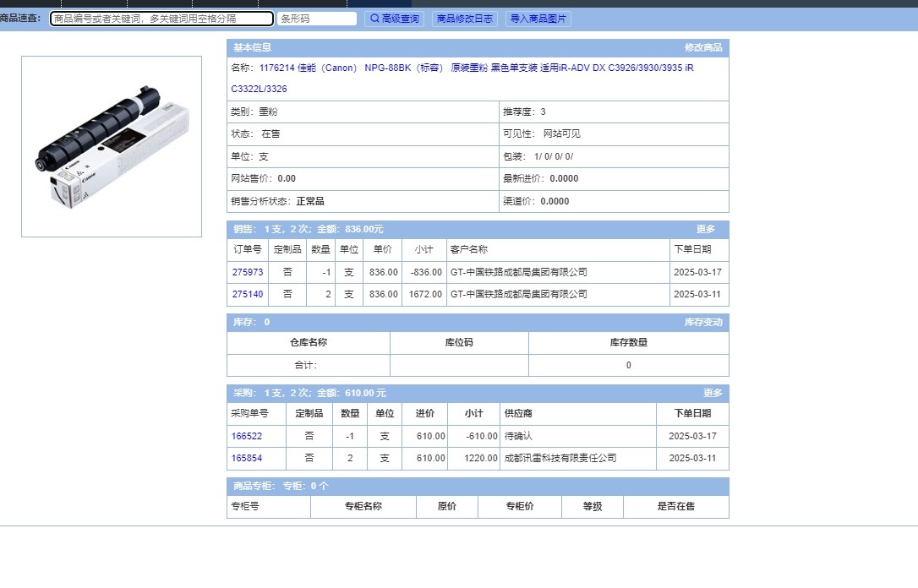Screen dimensions: 918x588
Task: Select the 销售分析状态 value 正常品
Action: pyautogui.click(x=310, y=201)
